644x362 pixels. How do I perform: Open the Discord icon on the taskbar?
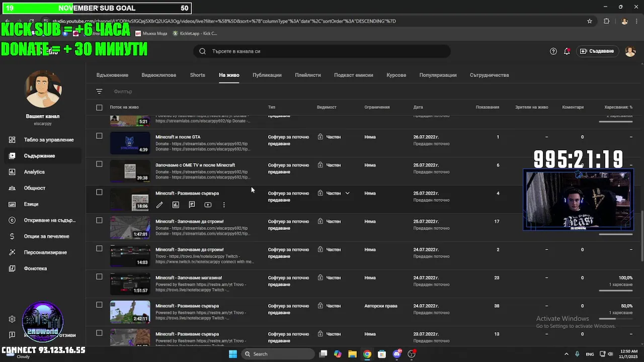click(x=397, y=354)
